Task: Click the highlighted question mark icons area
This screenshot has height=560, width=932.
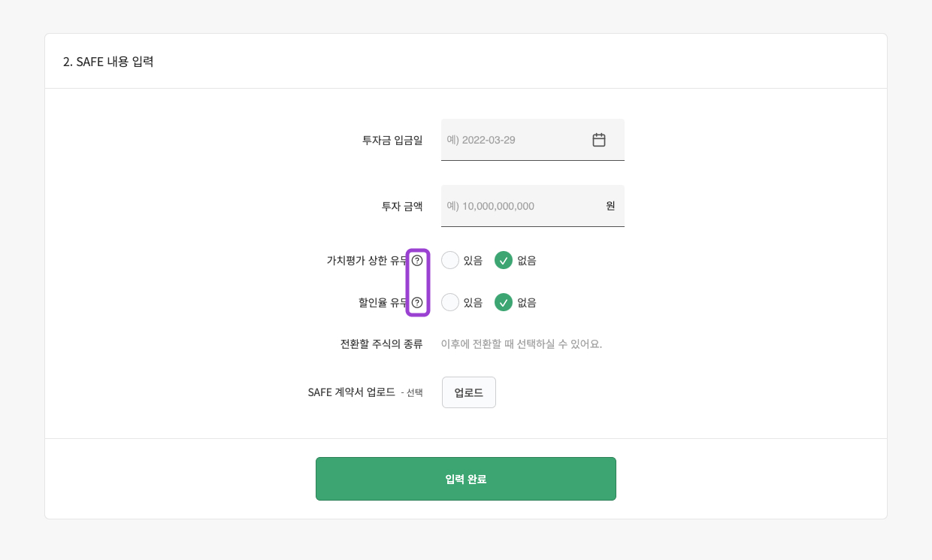Action: (418, 282)
